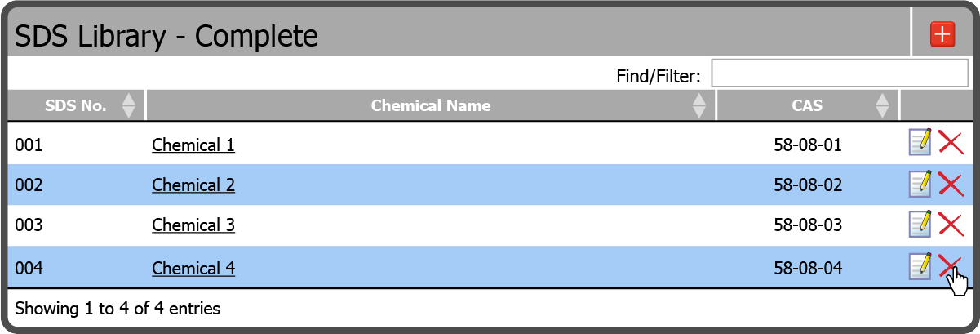Delete the Chemical 3 entry

[951, 224]
